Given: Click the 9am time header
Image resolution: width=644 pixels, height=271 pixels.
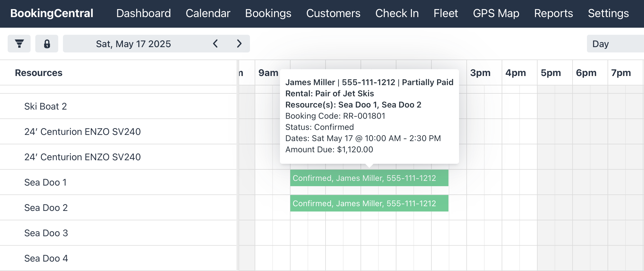Looking at the screenshot, I should [268, 73].
